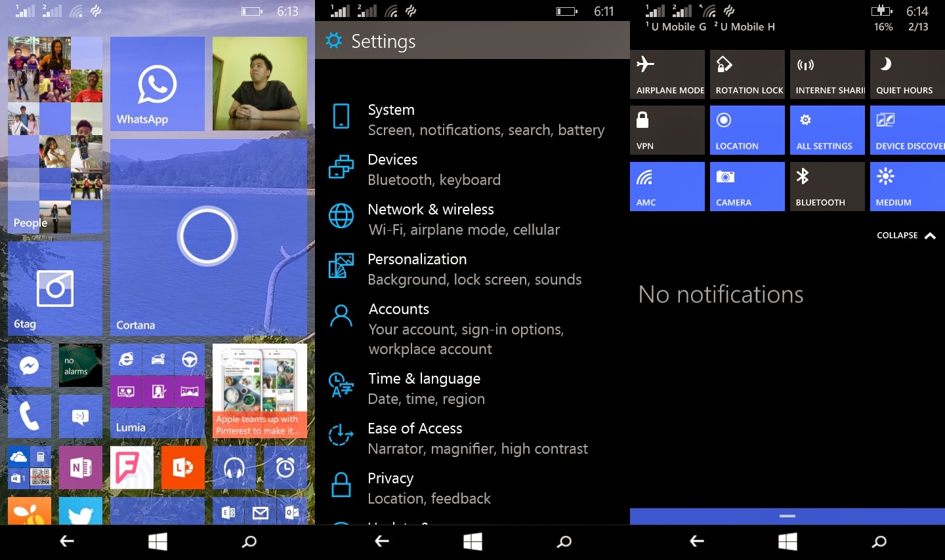Open the steering wheel tile in Lumia folder
Screen dimensions: 945x560
190,359
